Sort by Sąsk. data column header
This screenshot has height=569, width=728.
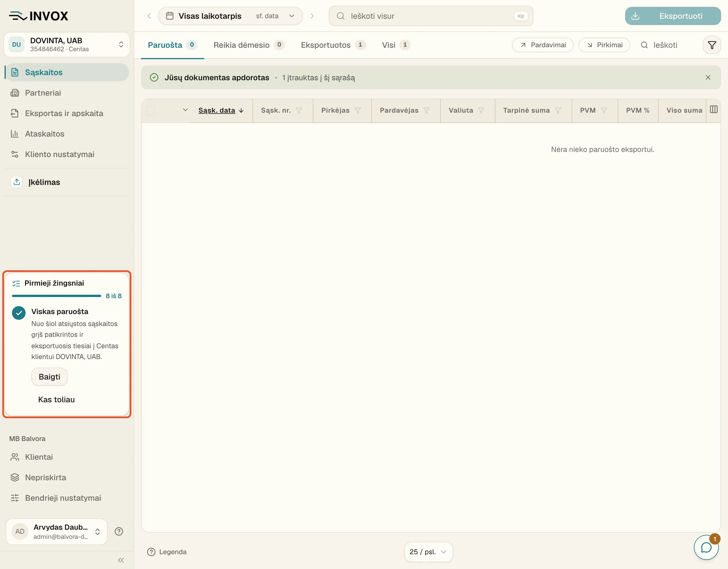[221, 110]
